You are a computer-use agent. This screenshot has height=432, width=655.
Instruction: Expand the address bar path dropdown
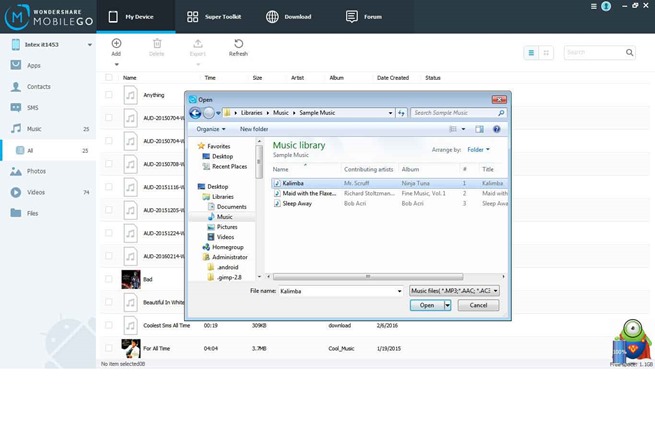point(390,113)
